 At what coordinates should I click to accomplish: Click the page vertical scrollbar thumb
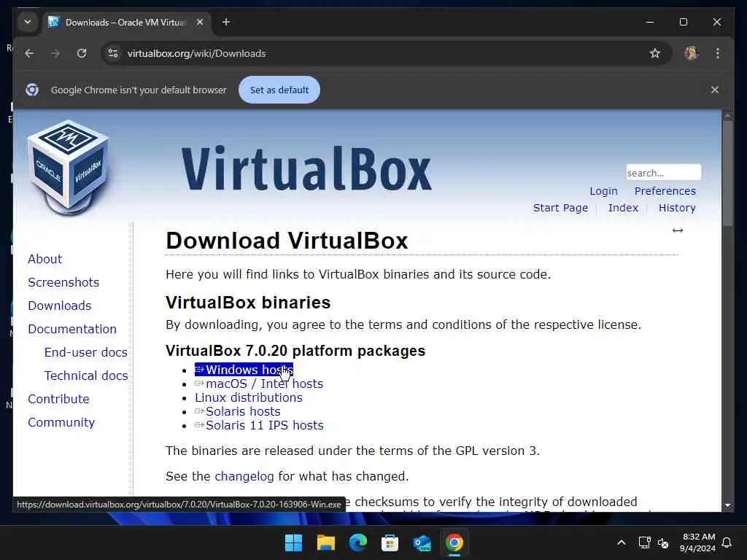click(x=727, y=174)
